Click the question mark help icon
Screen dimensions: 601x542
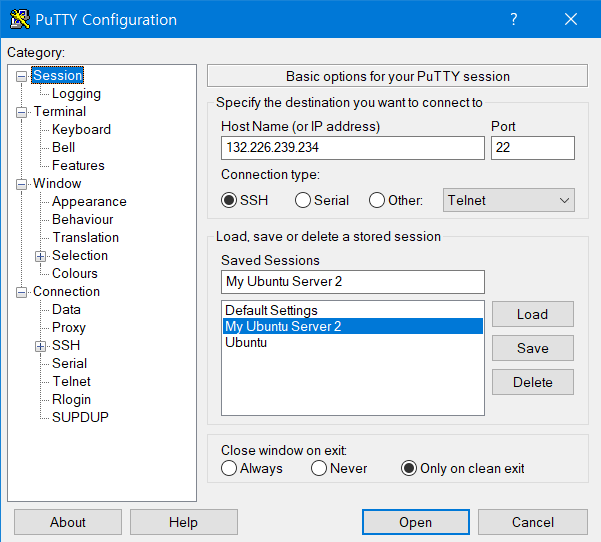(514, 19)
